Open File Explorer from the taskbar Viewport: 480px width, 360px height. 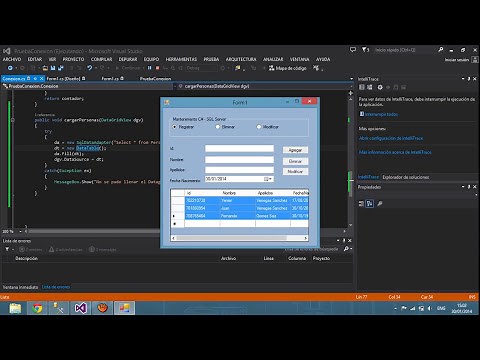click(x=15, y=308)
